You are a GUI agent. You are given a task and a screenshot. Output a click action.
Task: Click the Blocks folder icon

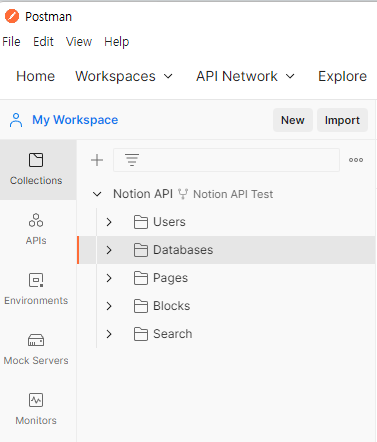click(x=141, y=306)
